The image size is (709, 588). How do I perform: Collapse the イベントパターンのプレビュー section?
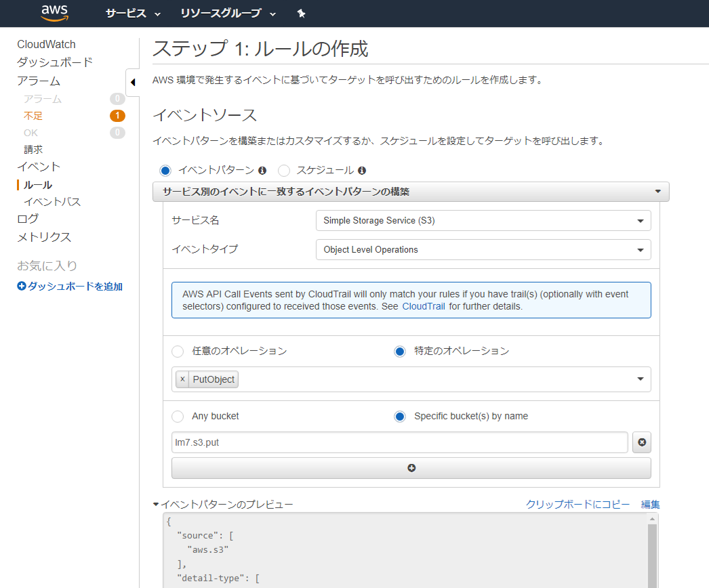tap(156, 504)
